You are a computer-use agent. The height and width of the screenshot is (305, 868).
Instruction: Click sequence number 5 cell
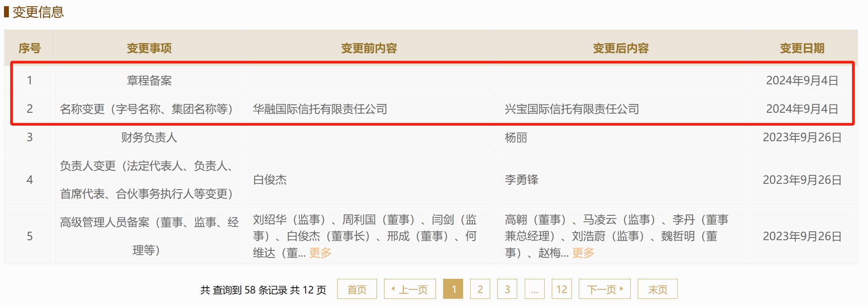[x=30, y=236]
